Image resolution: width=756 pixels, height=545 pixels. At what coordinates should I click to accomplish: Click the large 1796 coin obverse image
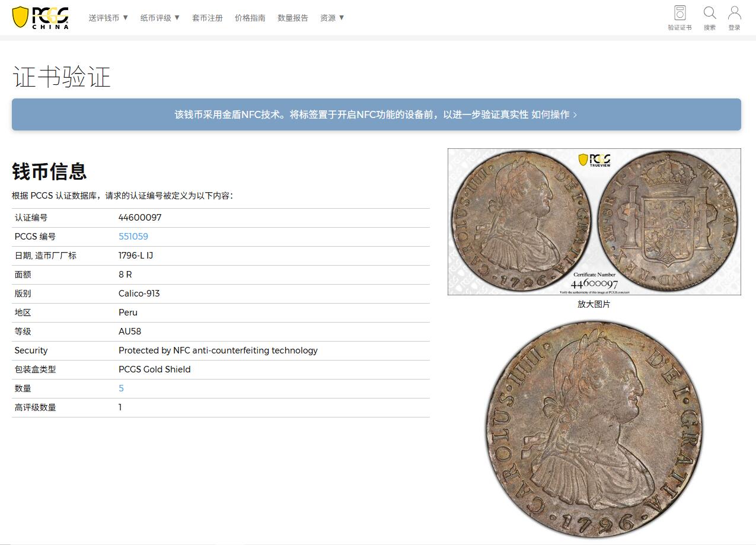[594, 429]
